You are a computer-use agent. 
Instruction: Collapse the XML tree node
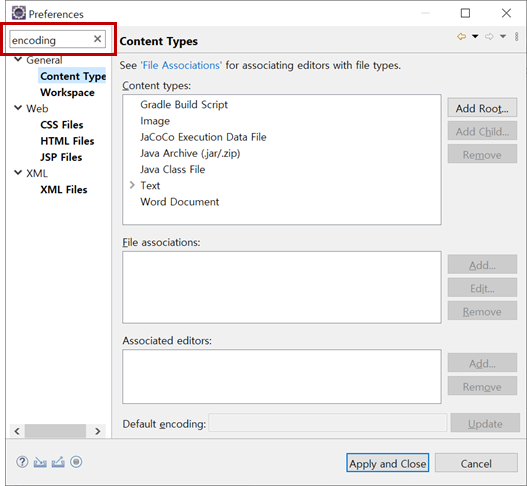pos(18,173)
